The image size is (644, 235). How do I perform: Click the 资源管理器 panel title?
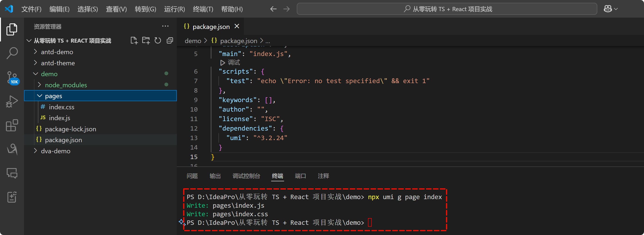[47, 26]
